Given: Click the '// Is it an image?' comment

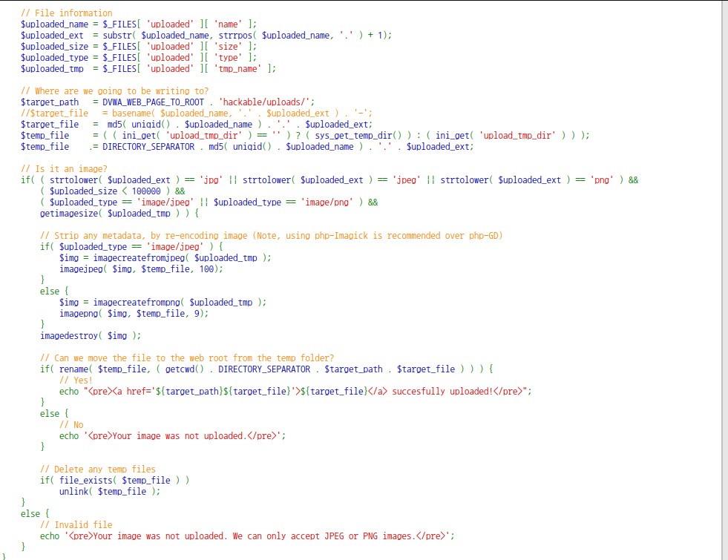Looking at the screenshot, I should point(64,169).
